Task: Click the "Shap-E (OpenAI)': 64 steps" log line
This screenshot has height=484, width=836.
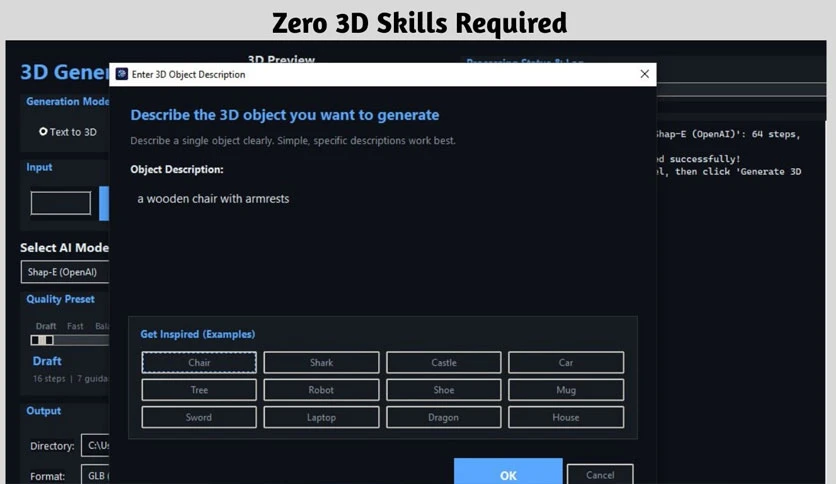Action: [728, 134]
